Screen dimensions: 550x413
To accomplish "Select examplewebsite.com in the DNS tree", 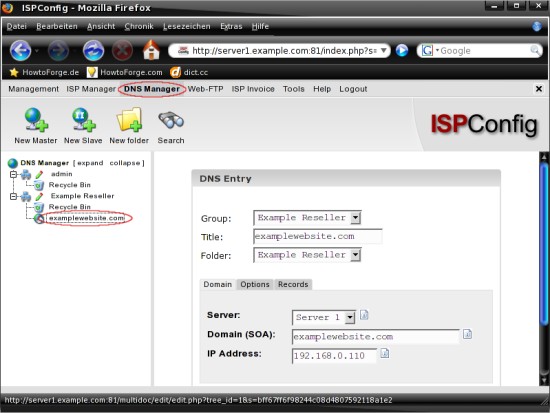I will click(86, 218).
